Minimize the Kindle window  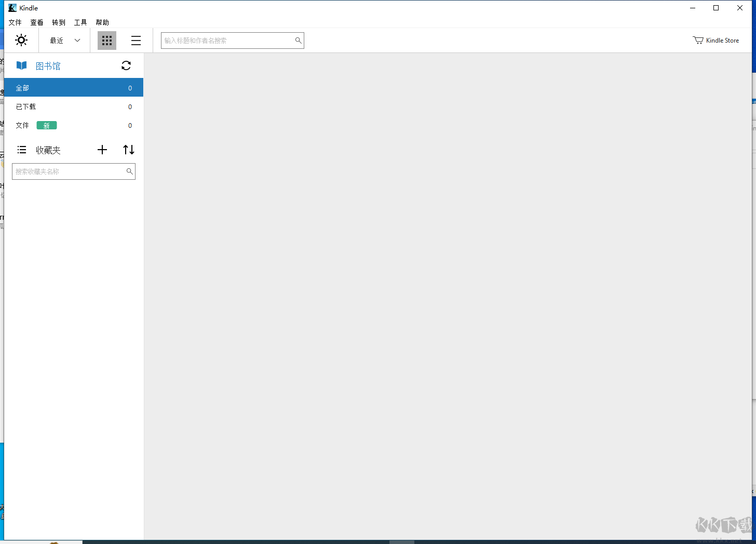[x=693, y=8]
